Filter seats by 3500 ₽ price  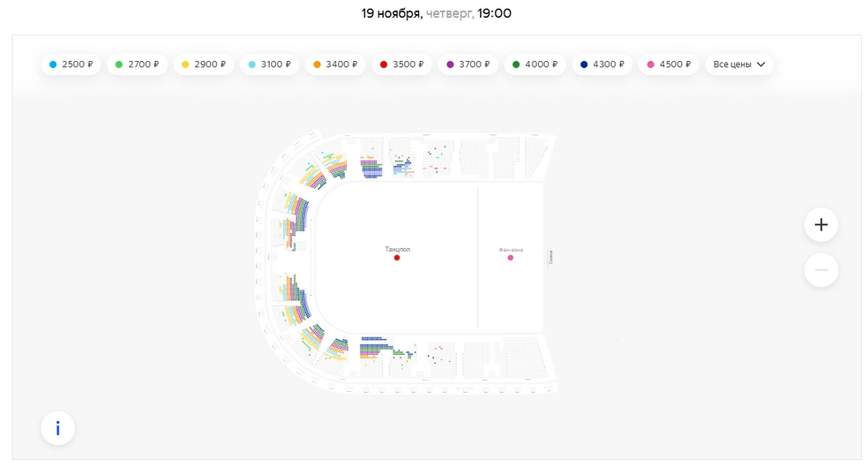402,64
